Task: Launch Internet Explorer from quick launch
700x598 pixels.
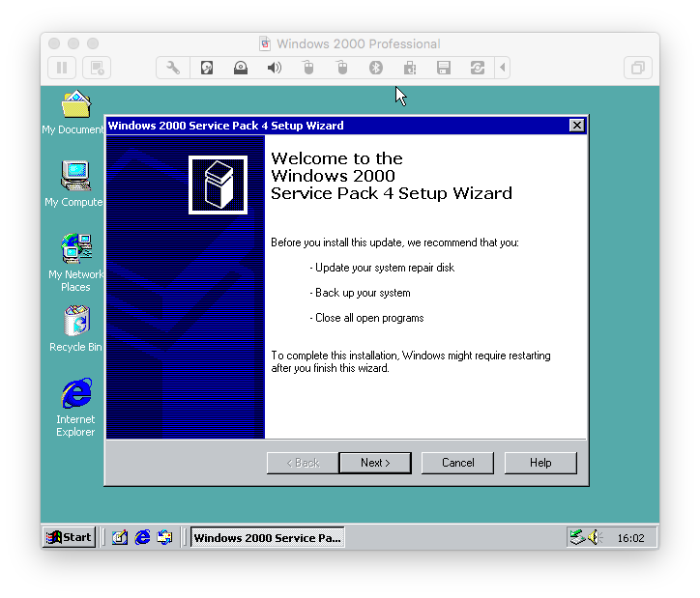Action: (142, 537)
